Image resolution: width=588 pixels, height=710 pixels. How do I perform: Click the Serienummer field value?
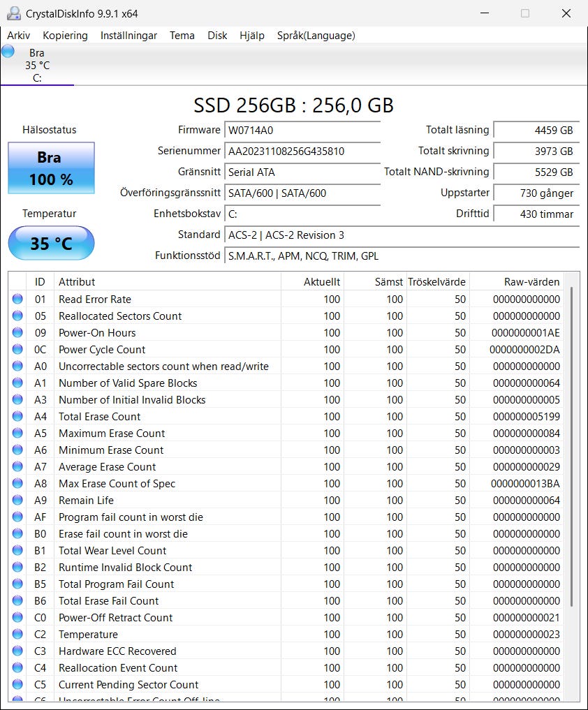click(x=302, y=151)
